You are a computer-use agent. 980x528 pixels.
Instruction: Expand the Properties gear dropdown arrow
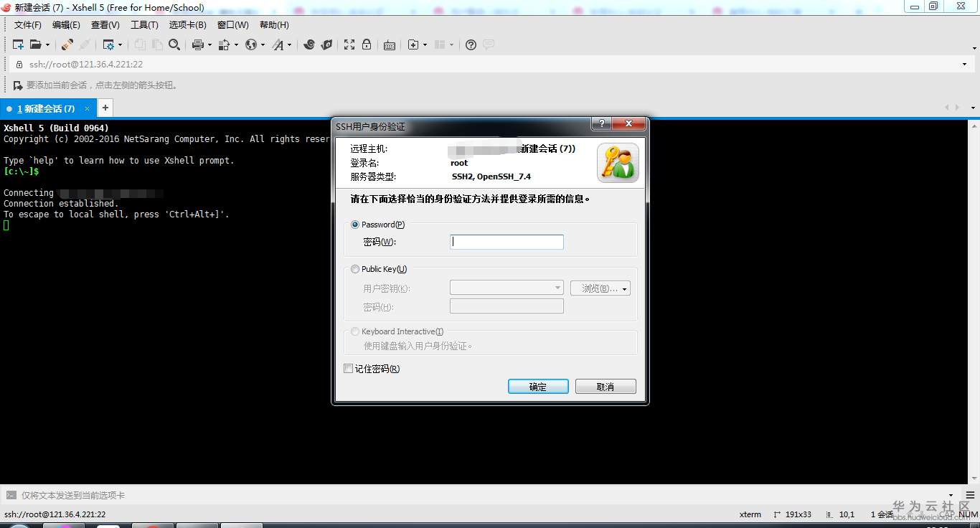[120, 44]
